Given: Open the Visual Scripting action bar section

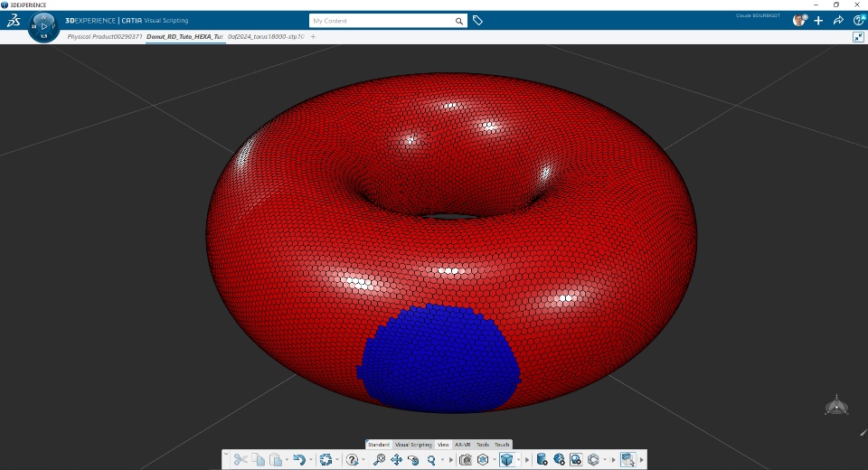Looking at the screenshot, I should 413,445.
